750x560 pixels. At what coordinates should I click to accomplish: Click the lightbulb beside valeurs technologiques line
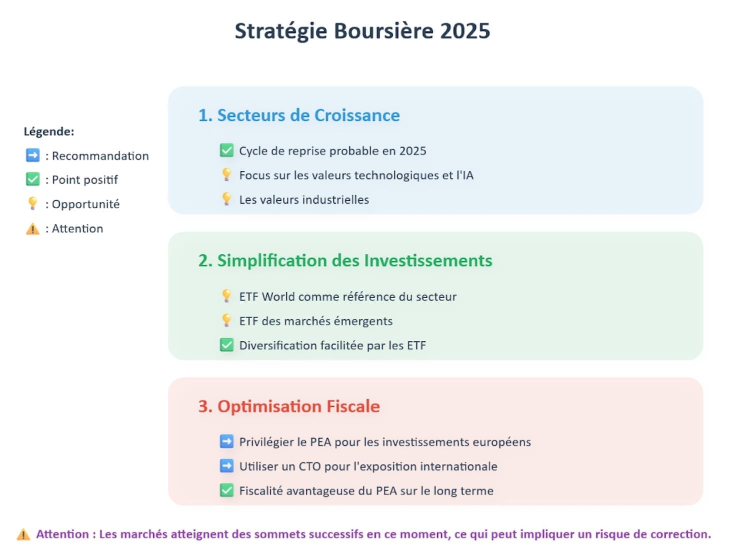point(226,174)
